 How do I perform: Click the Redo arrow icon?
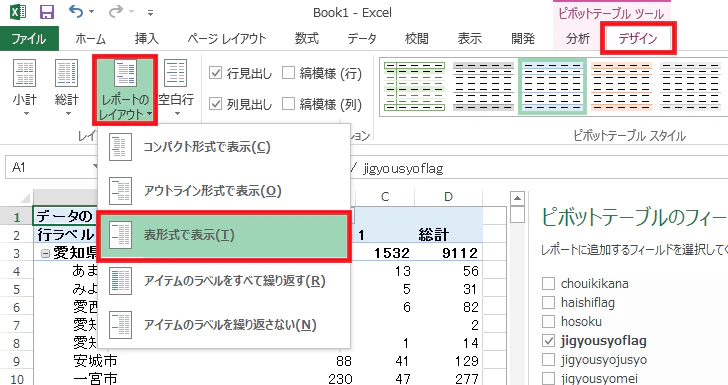pyautogui.click(x=116, y=12)
